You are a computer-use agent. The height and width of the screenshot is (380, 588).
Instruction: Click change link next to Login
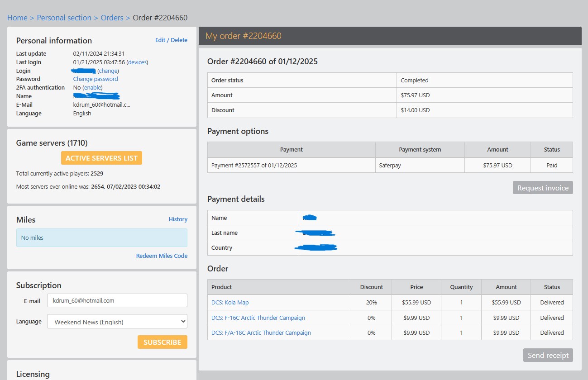coord(108,71)
